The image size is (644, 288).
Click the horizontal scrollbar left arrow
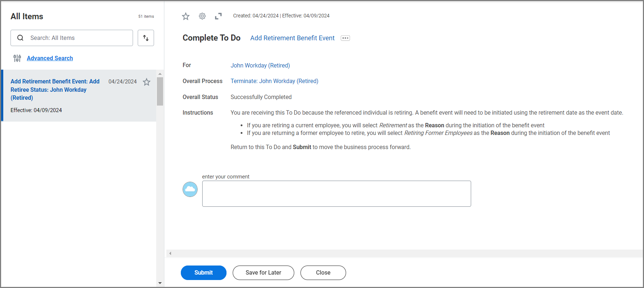click(x=170, y=254)
